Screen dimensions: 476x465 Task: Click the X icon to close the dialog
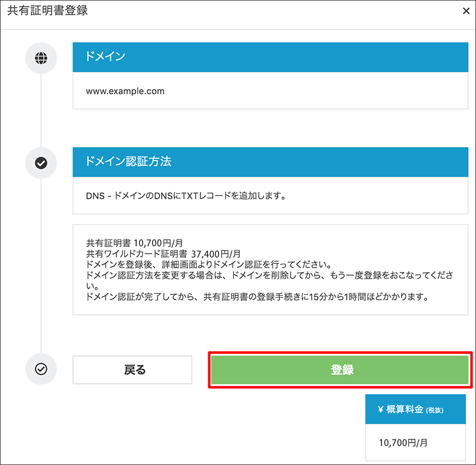[x=466, y=11]
